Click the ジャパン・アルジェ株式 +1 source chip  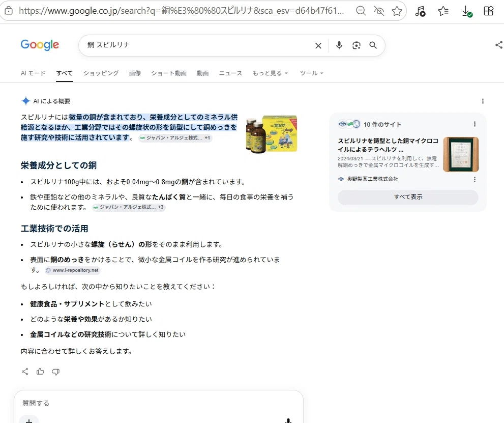pos(175,137)
